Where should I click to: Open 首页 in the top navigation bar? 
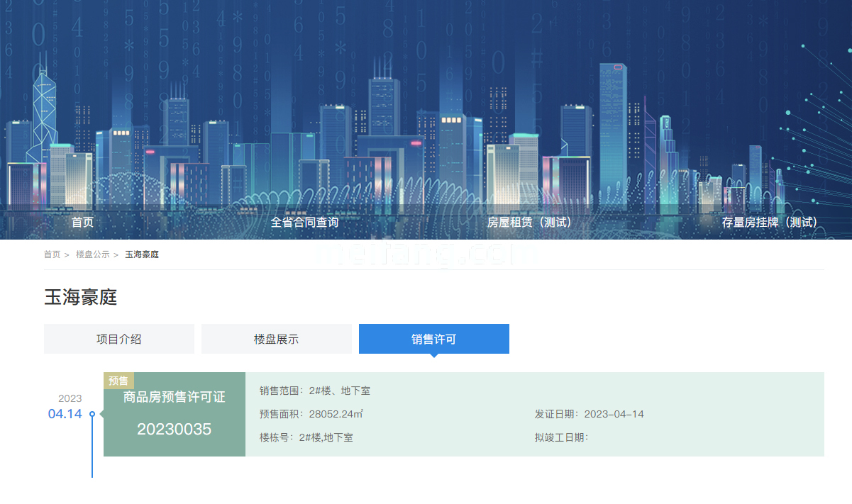click(x=82, y=222)
